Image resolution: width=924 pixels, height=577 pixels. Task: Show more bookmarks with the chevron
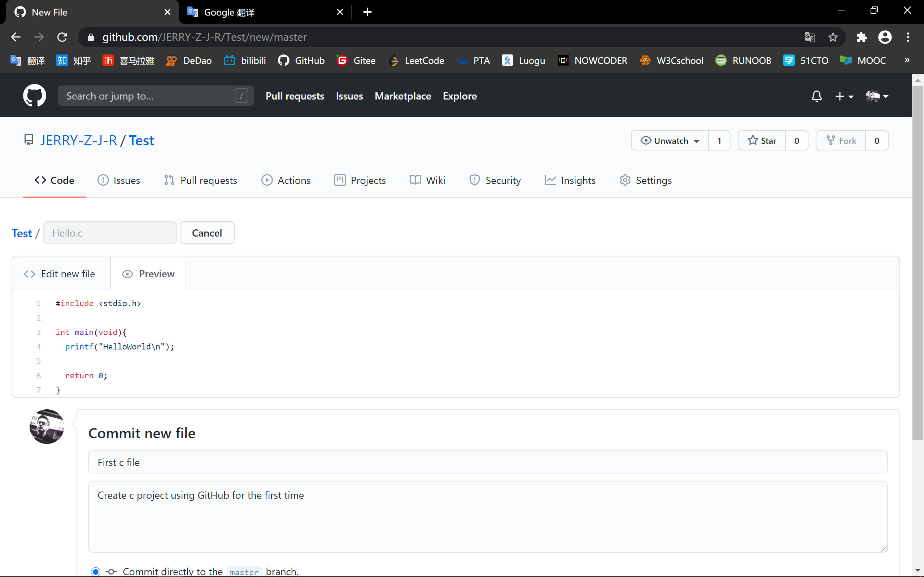tap(907, 60)
